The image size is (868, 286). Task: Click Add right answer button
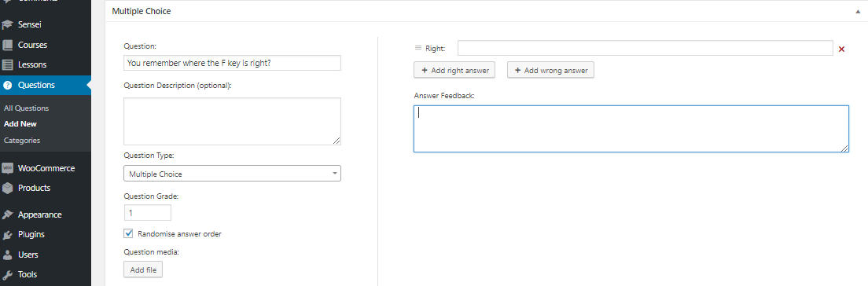(x=454, y=70)
